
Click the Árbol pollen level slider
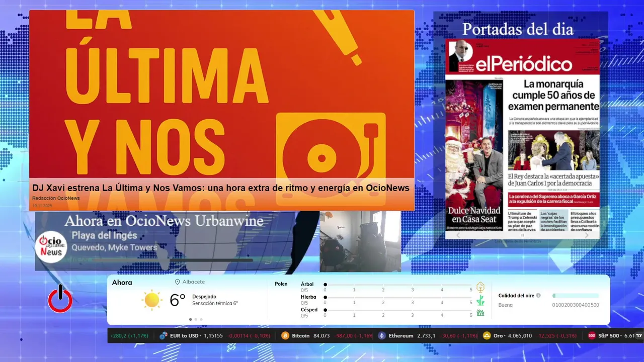(398, 285)
